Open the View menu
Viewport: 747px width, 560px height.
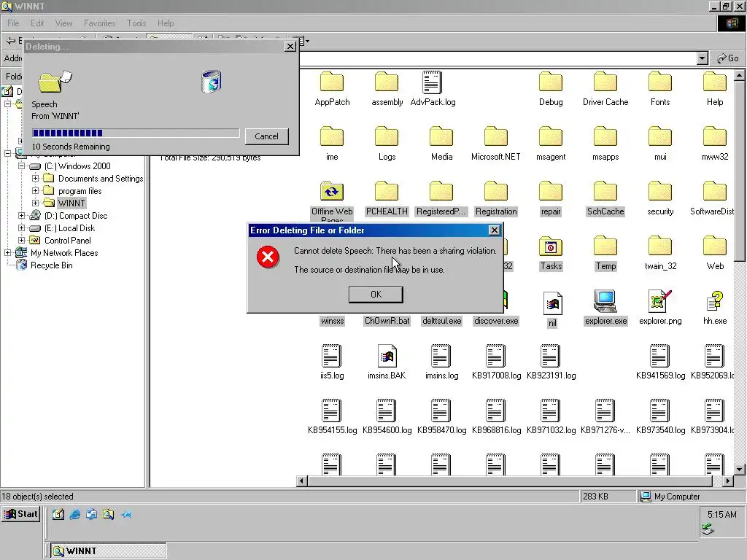[x=64, y=23]
